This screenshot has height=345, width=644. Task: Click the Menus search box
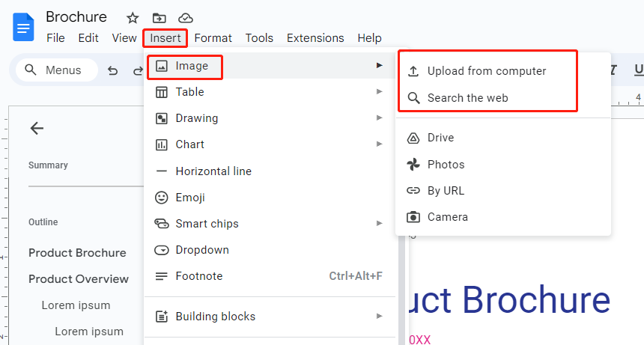(57, 70)
